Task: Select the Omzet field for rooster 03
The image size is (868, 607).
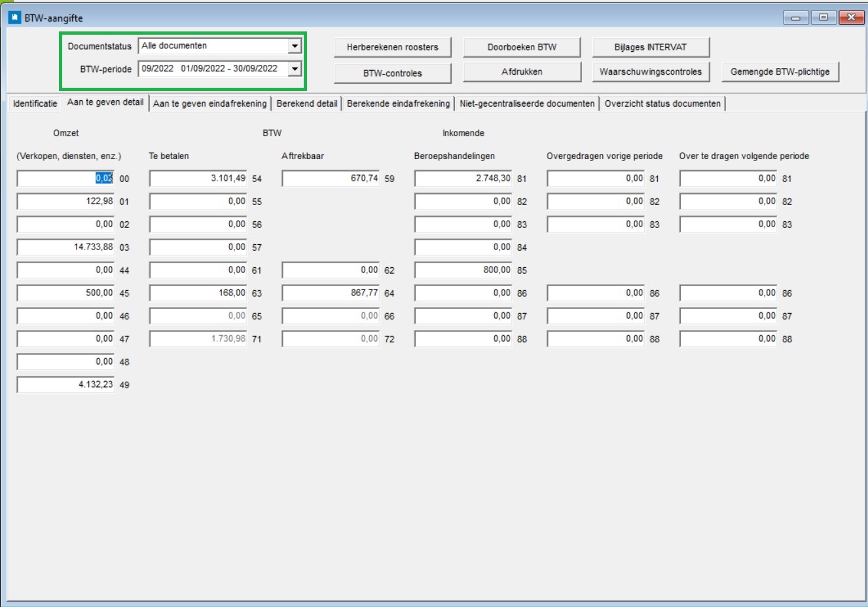Action: [x=65, y=247]
